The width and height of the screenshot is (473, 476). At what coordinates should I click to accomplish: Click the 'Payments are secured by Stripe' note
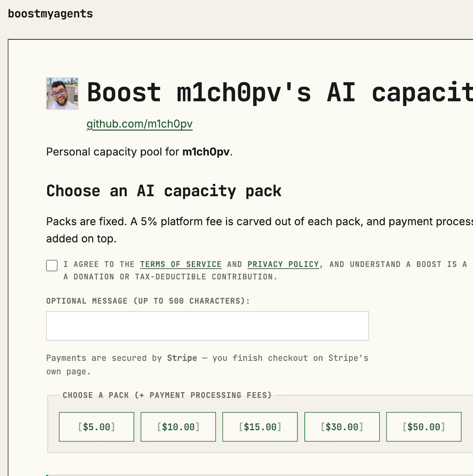point(207,365)
